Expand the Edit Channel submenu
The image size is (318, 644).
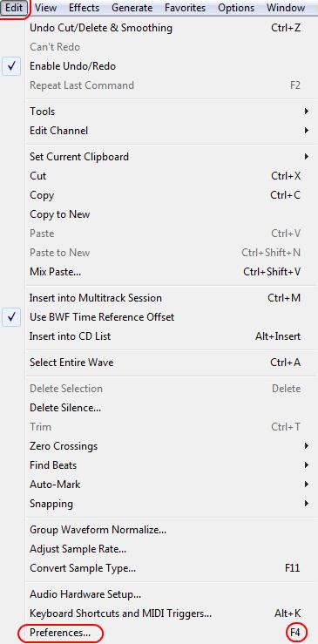click(x=166, y=131)
